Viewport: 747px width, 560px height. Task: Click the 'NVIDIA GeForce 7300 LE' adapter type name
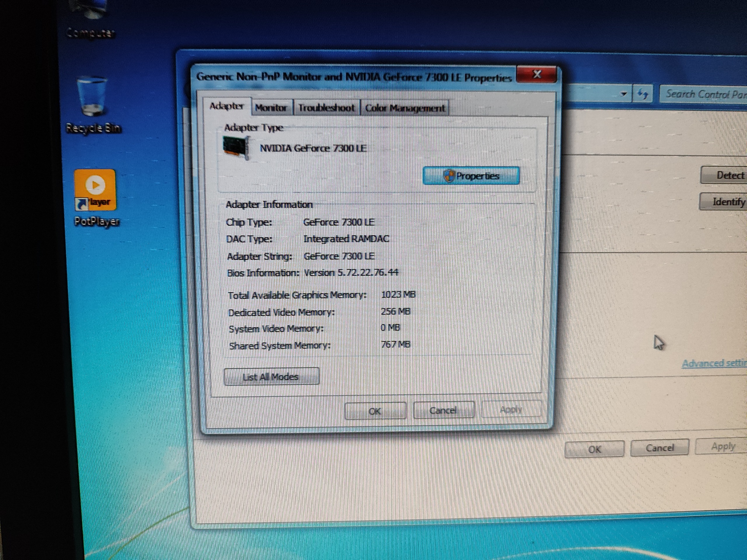[x=313, y=148]
